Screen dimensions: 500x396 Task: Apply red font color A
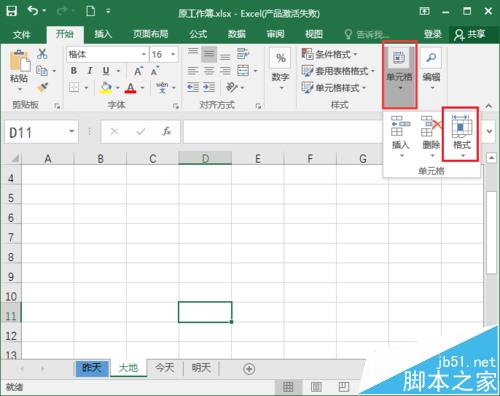click(x=131, y=88)
